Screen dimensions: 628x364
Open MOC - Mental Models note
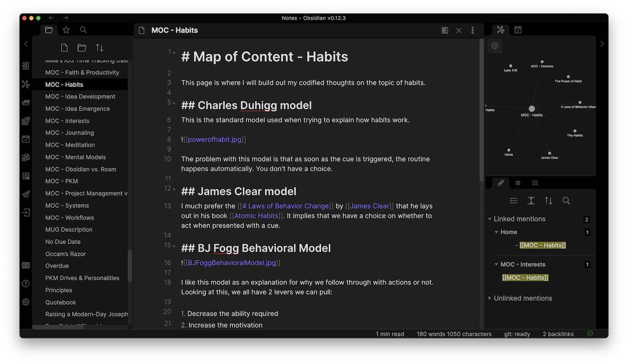tap(75, 157)
